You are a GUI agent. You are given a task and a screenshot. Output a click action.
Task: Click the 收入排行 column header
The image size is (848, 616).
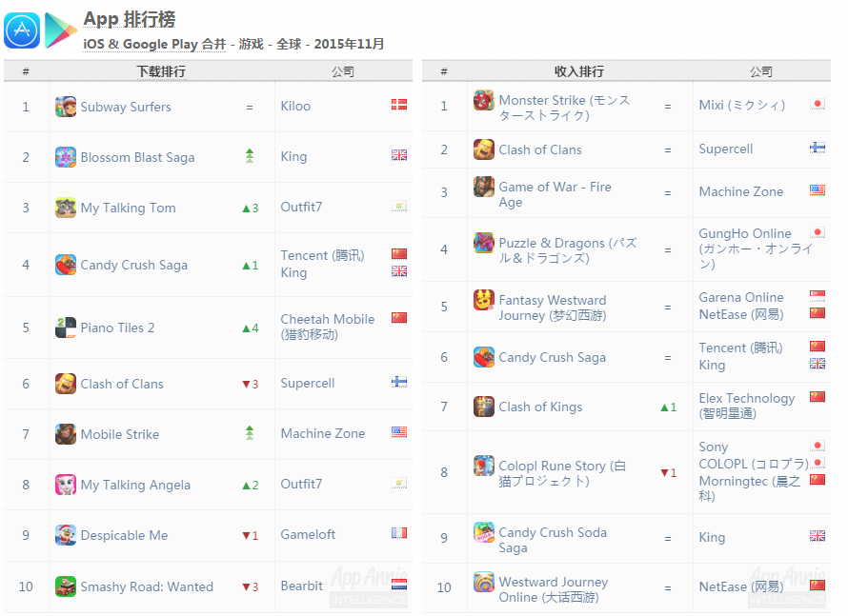(x=579, y=71)
